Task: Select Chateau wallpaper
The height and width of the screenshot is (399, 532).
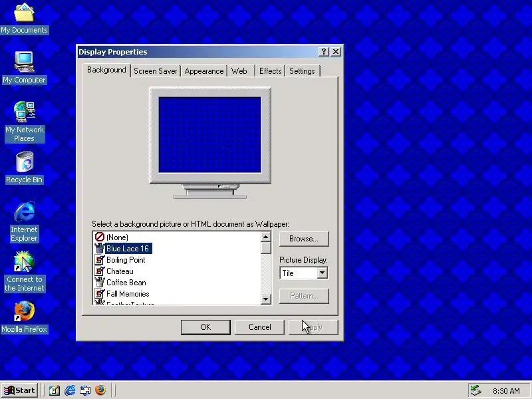Action: (120, 271)
